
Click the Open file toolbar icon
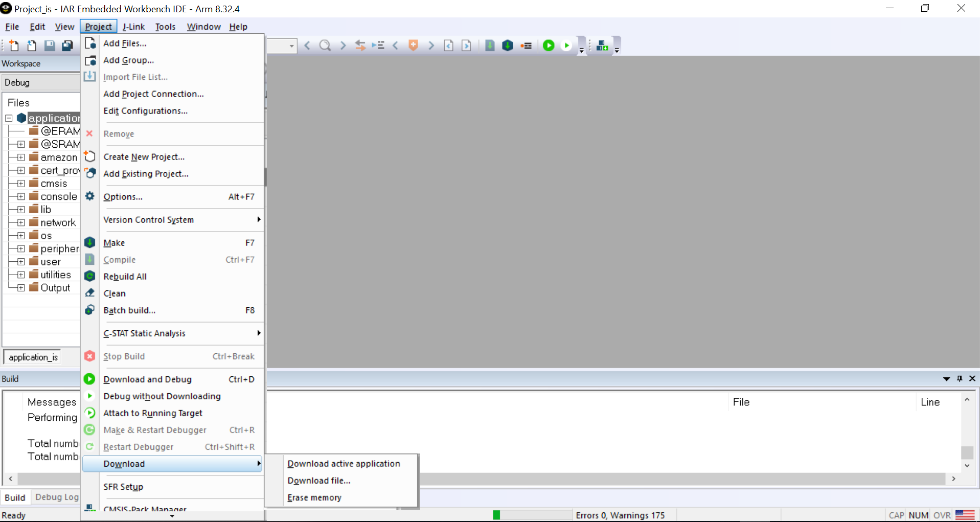[x=32, y=46]
